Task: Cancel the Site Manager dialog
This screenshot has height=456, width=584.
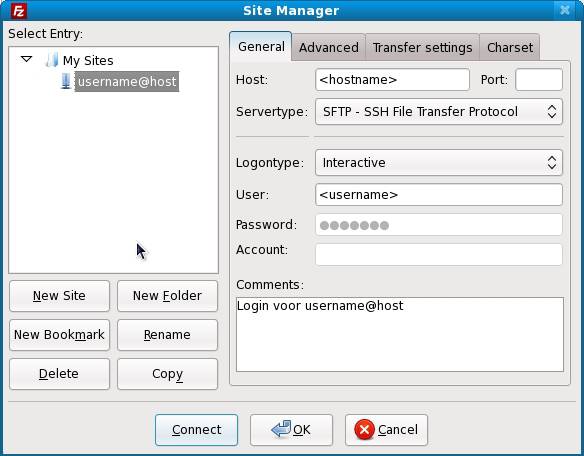Action: click(x=386, y=430)
